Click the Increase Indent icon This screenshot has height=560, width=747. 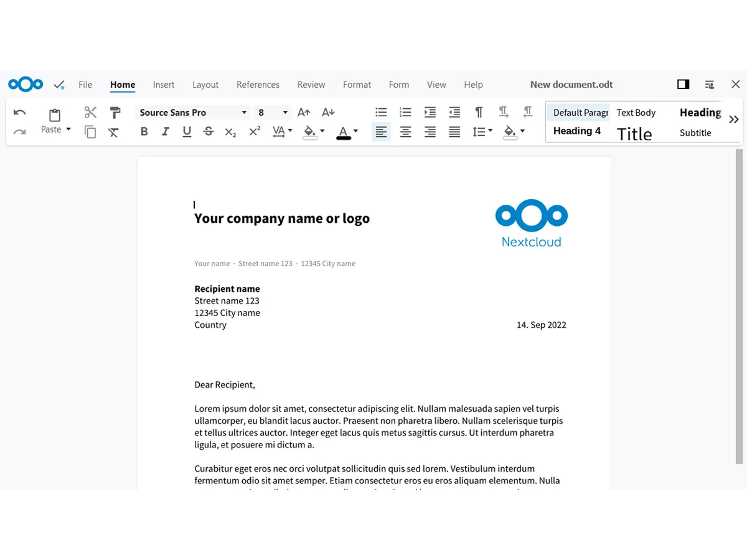pyautogui.click(x=430, y=112)
